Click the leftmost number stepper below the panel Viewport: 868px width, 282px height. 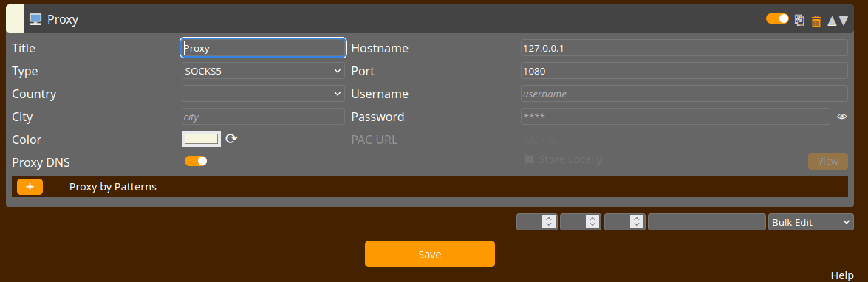coord(536,222)
